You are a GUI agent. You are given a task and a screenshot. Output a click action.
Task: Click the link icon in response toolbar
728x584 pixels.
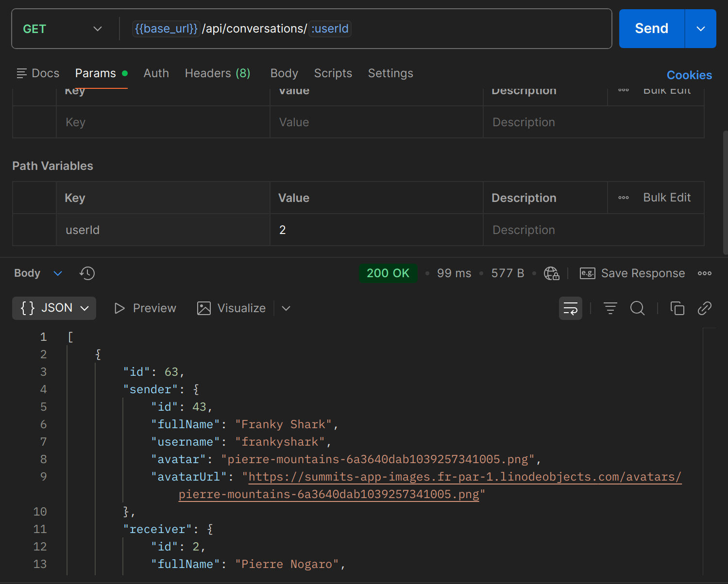pyautogui.click(x=705, y=308)
